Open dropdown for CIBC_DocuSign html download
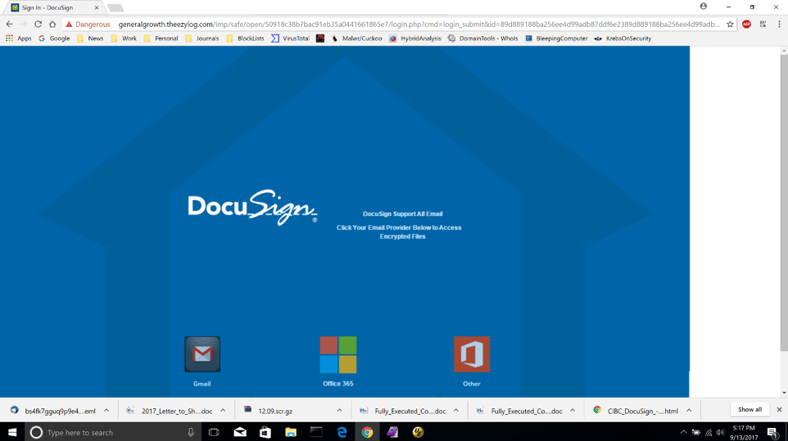Image resolution: width=788 pixels, height=441 pixels. coord(689,410)
